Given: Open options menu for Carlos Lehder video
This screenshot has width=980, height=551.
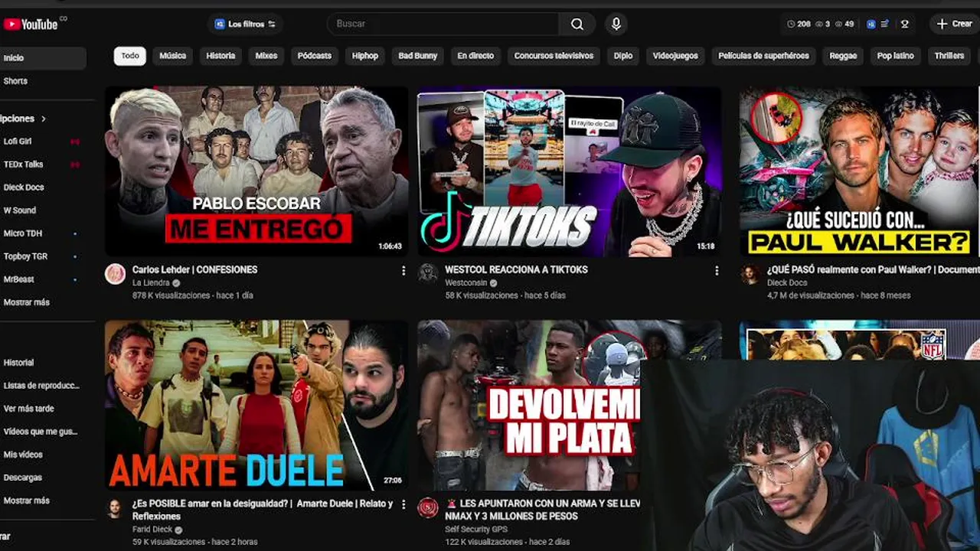Looking at the screenshot, I should point(403,271).
